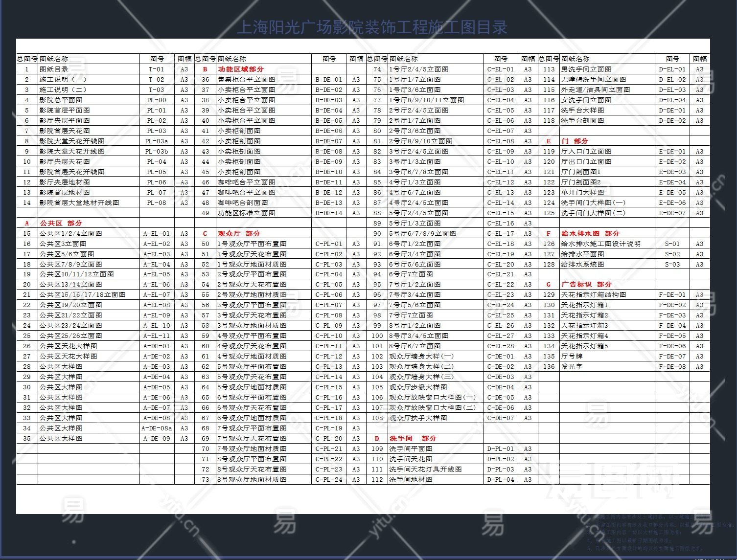Select the 男洗手间立面图 entry
Viewport: 737px width, 560px height.
586,69
